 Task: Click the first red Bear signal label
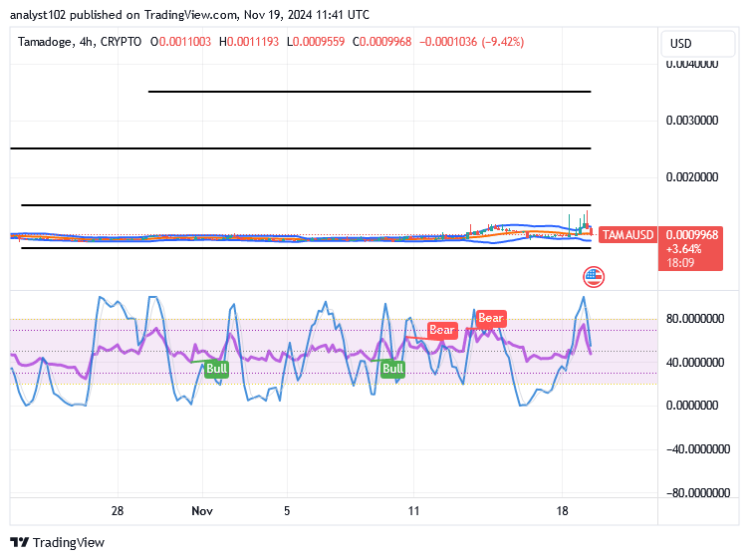442,330
